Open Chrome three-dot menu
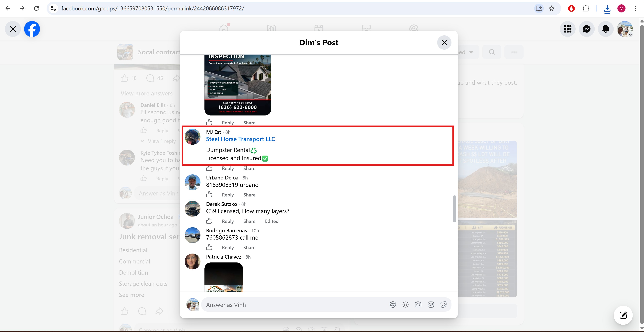This screenshot has height=332, width=644. click(635, 9)
